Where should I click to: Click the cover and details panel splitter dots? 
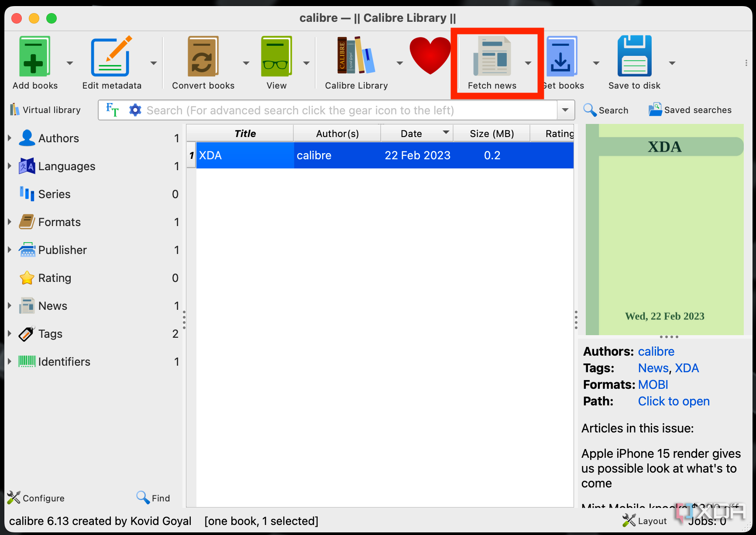point(669,337)
